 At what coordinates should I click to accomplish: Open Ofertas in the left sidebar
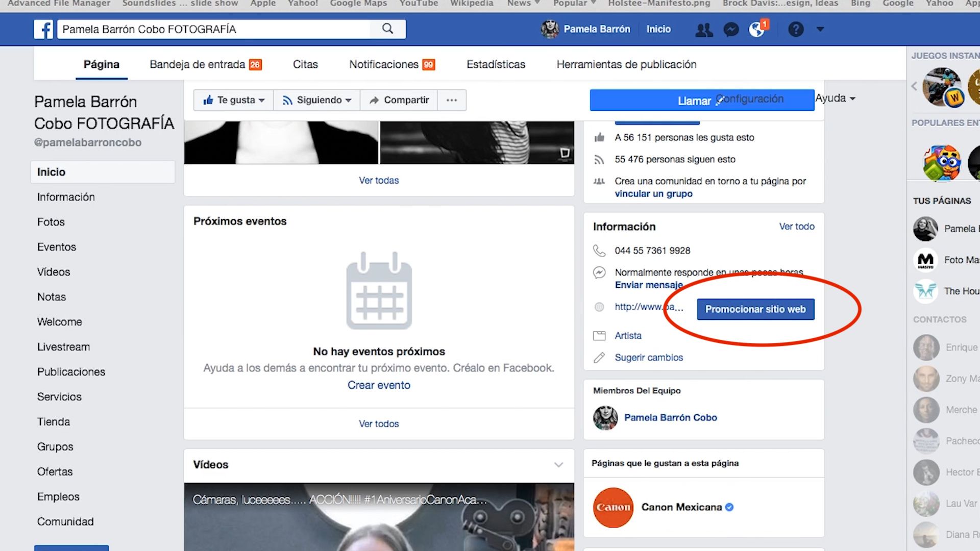point(55,472)
